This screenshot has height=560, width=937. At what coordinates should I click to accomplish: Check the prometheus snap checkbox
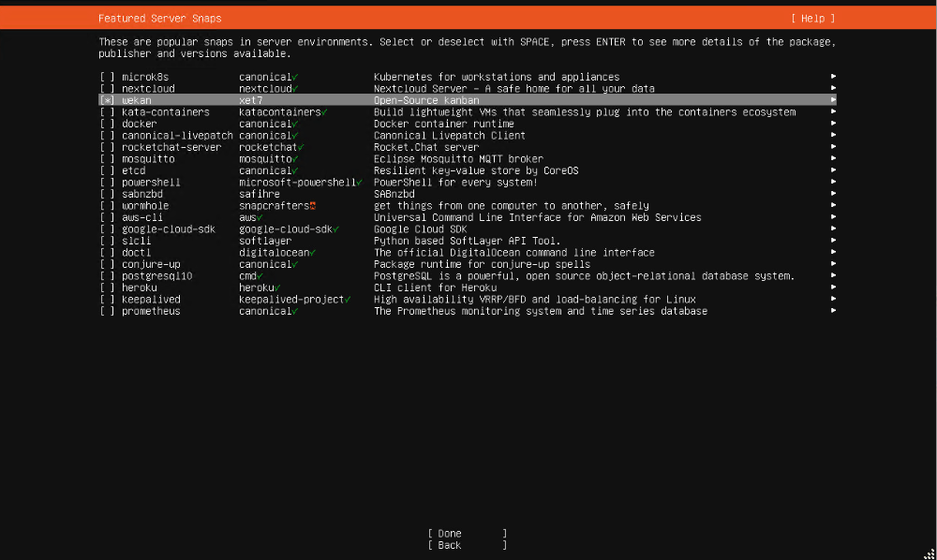[x=108, y=311]
